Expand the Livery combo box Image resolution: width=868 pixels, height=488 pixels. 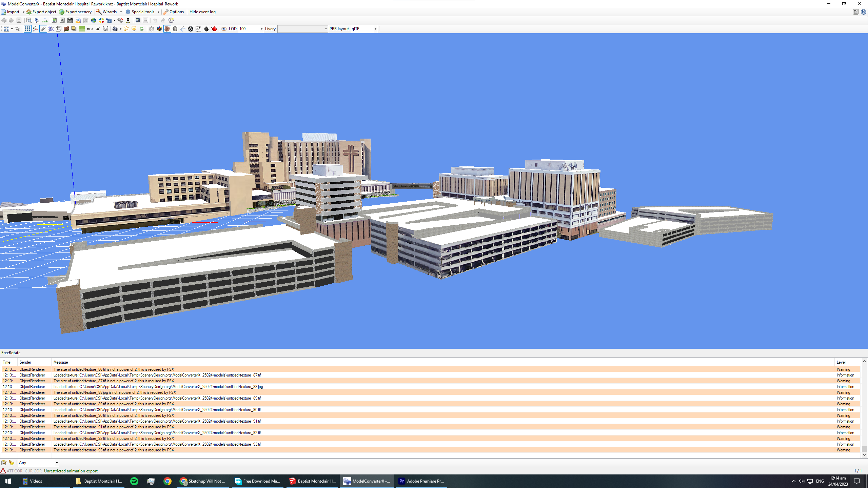coord(325,29)
